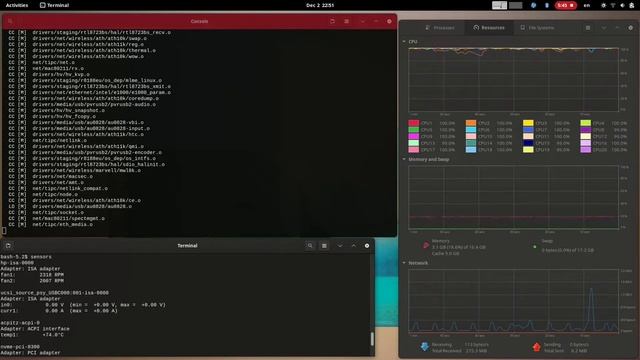Switch to the File Systems tab
Image resolution: width=640 pixels, height=360 pixels.
537,28
